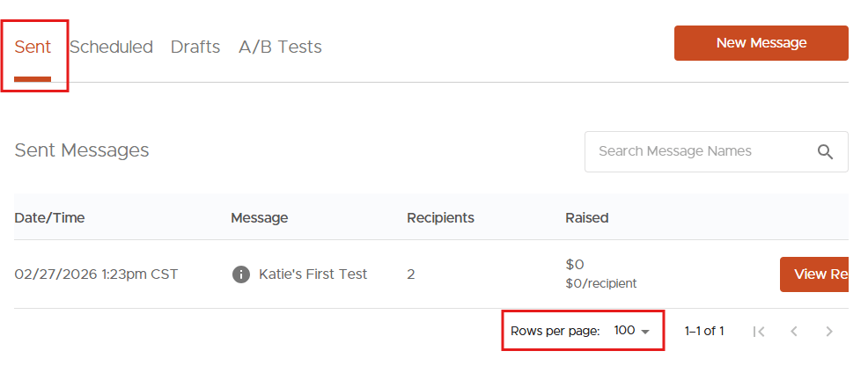868x373 pixels.
Task: Click the search magnifier icon
Action: click(x=825, y=151)
